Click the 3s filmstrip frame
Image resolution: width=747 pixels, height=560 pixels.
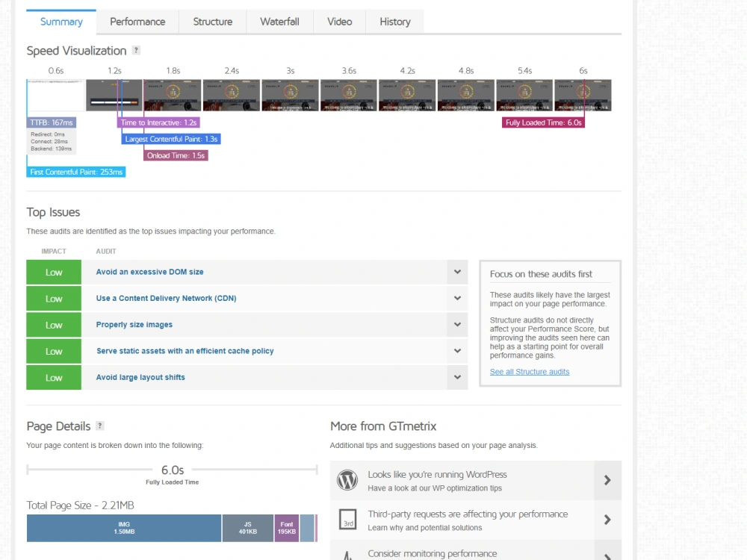pos(290,96)
